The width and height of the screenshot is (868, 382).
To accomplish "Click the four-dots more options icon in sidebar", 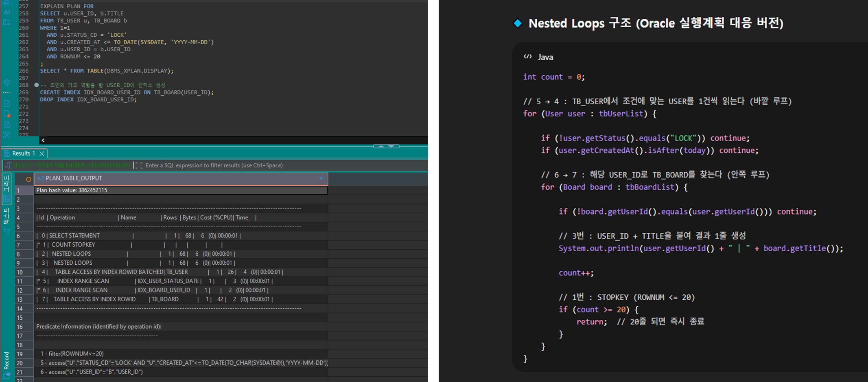I will 7,92.
